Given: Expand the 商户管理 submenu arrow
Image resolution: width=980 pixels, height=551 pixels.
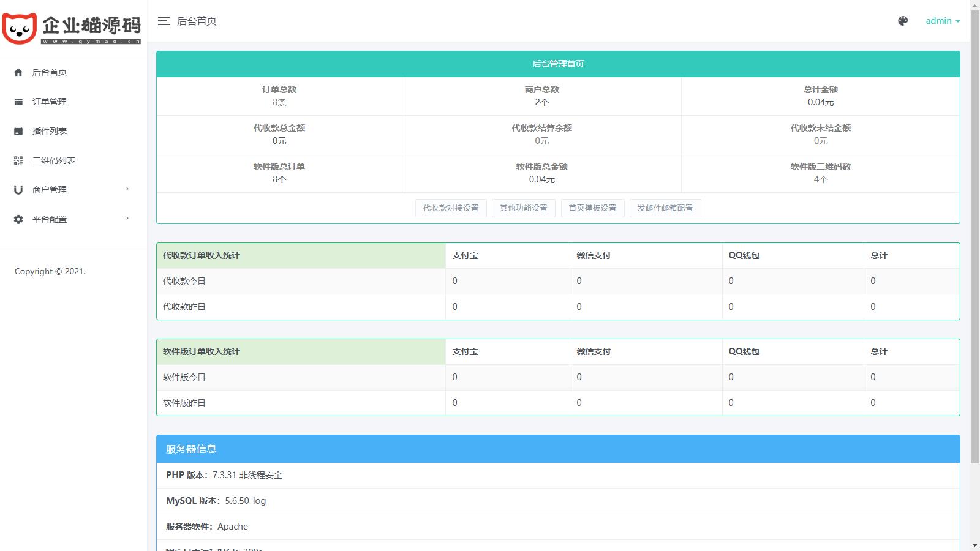Looking at the screenshot, I should [x=127, y=189].
